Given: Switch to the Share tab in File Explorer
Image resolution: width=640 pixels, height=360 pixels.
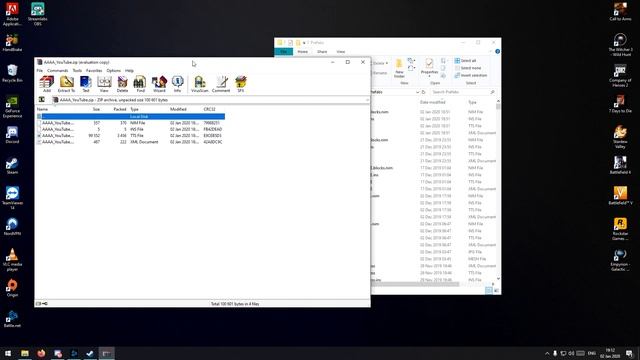Looking at the screenshot, I should pyautogui.click(x=322, y=52).
